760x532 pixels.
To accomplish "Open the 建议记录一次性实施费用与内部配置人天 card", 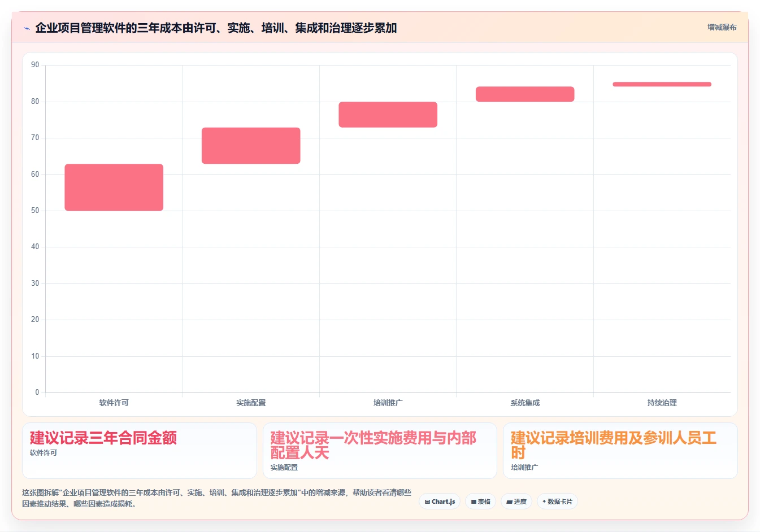I will point(380,451).
